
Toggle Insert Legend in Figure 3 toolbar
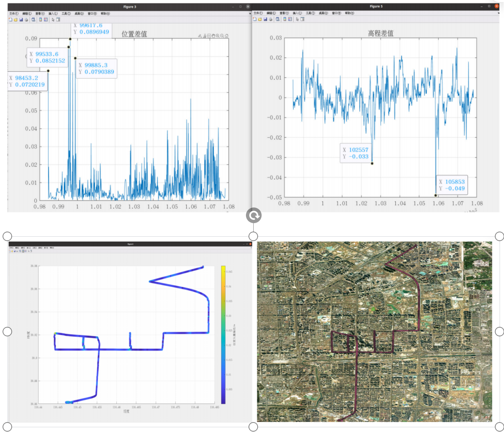[46, 20]
